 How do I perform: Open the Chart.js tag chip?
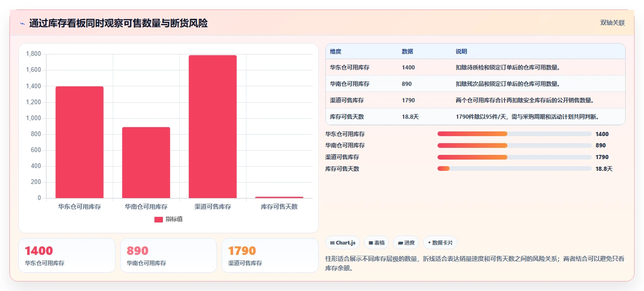343,243
